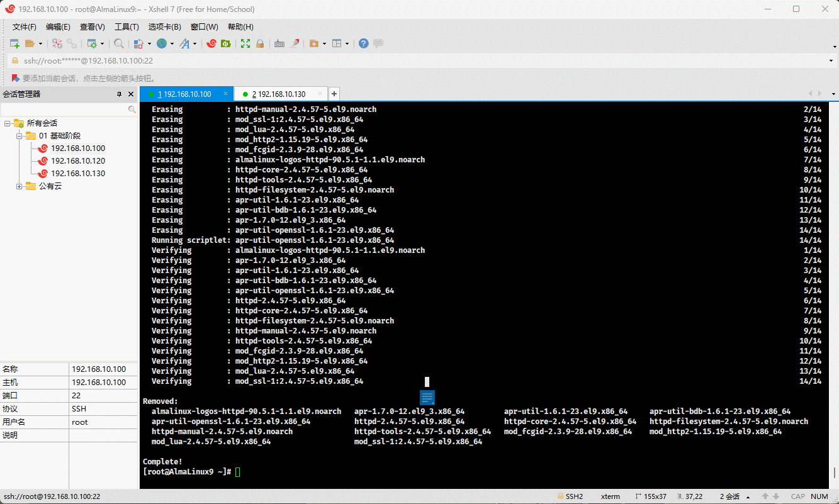Switch to the 192.168.10.130 tab
Screen dimensions: 839x504
(x=279, y=94)
